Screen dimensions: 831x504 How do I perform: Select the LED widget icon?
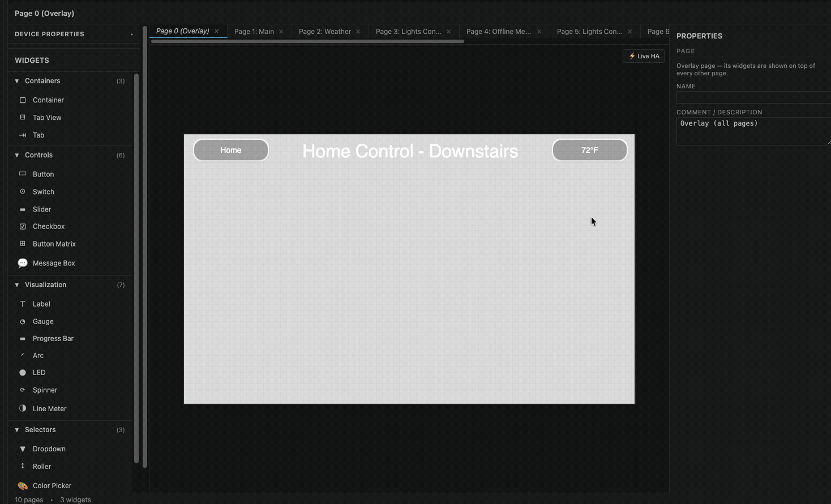[23, 373]
